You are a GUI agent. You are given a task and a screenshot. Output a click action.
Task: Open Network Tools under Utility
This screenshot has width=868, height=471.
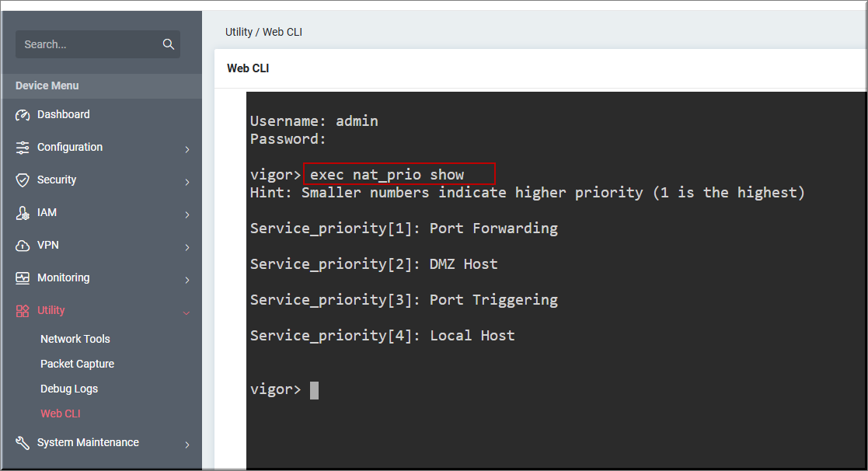click(75, 339)
